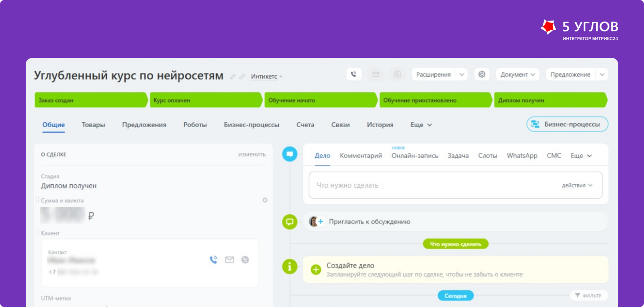Select the Слоты activity tab
This screenshot has width=644, height=307.
tap(488, 156)
